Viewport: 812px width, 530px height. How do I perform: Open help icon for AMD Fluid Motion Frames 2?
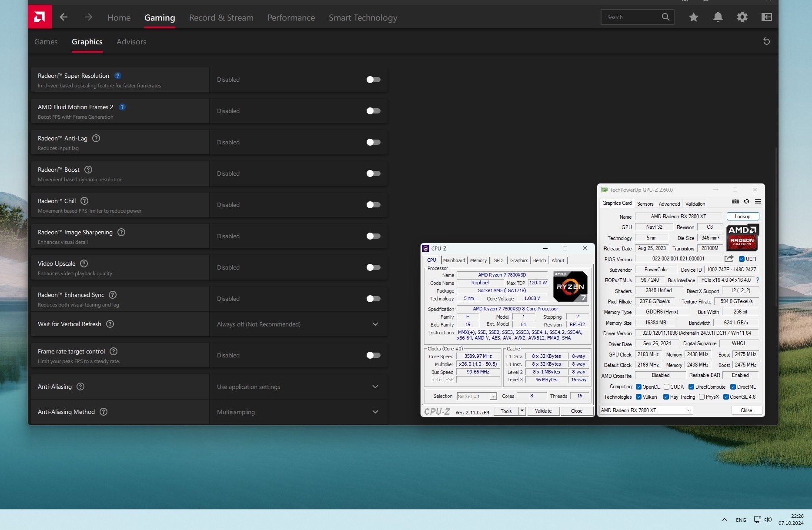tap(122, 107)
